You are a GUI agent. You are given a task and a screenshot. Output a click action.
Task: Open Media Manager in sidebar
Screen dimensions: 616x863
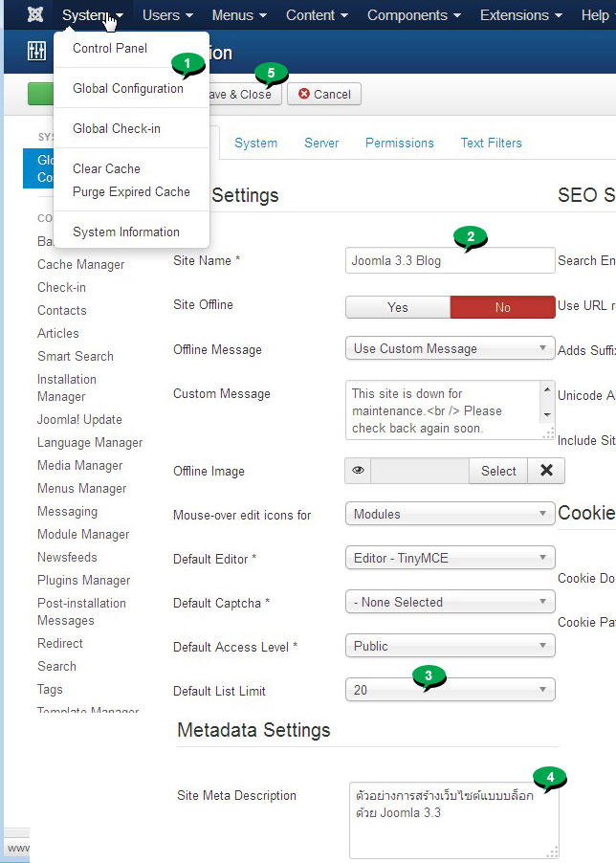coord(79,466)
